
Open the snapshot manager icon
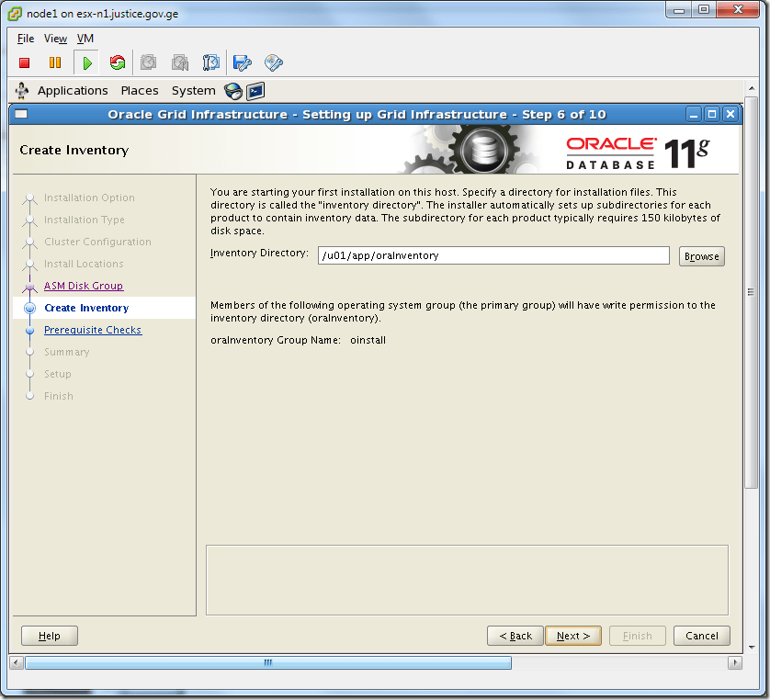click(x=210, y=62)
